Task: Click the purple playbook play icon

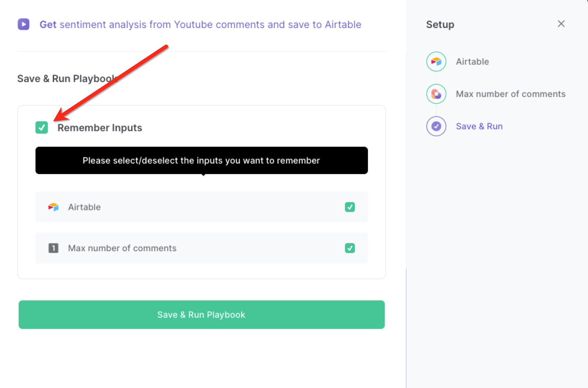Action: coord(23,24)
